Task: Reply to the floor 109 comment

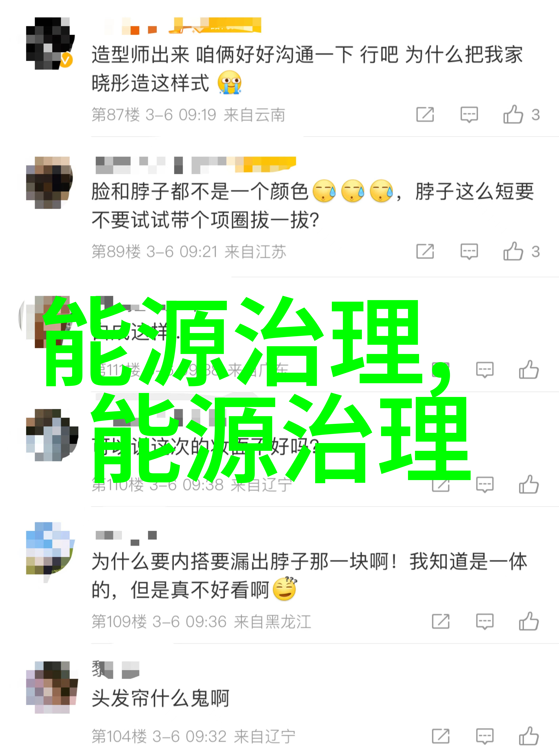Action: click(484, 621)
